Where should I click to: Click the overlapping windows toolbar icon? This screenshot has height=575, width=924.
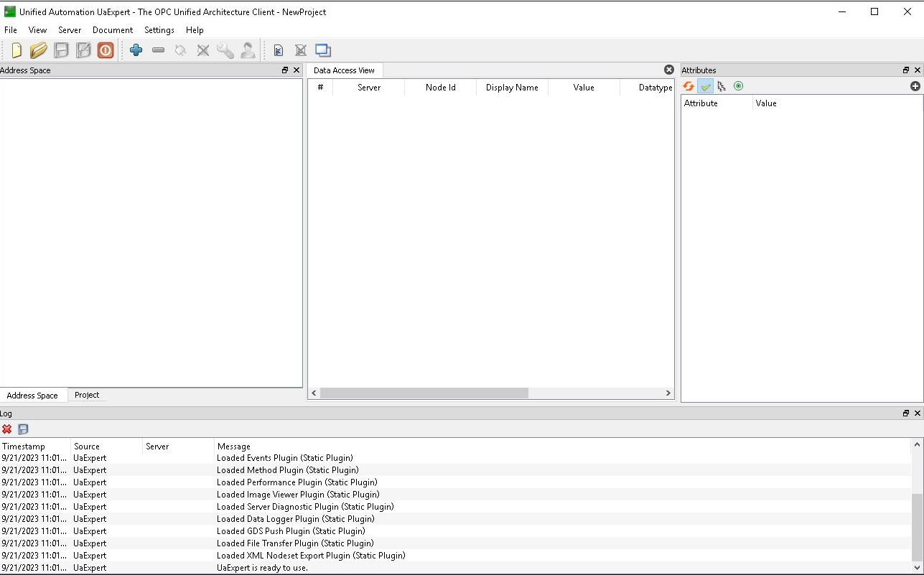point(323,50)
